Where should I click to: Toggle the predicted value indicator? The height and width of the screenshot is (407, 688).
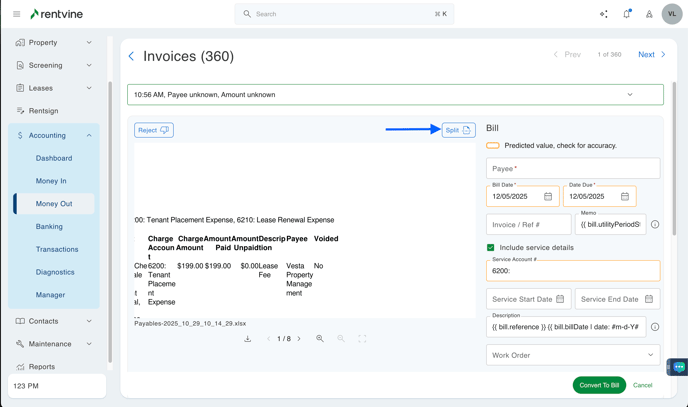[x=493, y=146]
